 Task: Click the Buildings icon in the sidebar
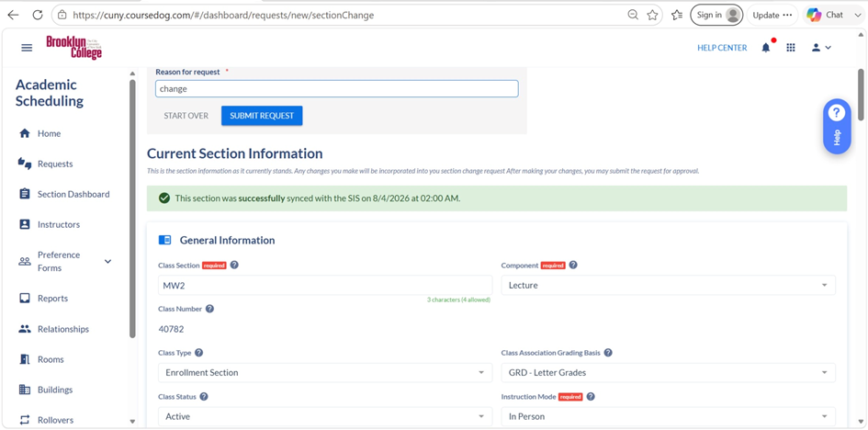point(25,390)
